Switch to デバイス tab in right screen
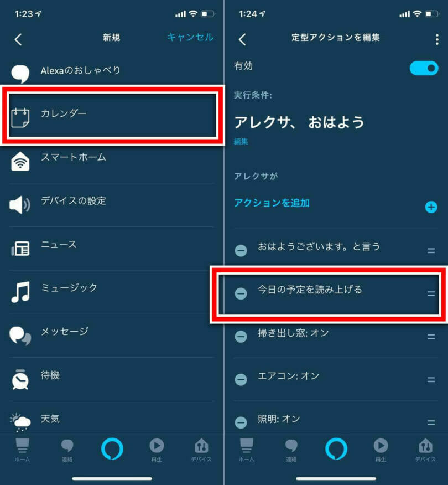This screenshot has height=485, width=448. pyautogui.click(x=425, y=450)
